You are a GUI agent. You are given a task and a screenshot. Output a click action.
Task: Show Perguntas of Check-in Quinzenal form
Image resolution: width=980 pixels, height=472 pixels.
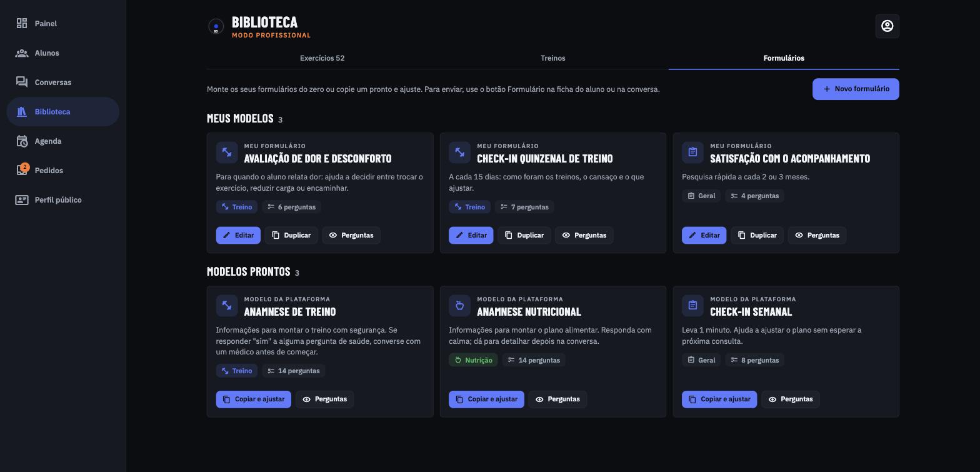point(584,235)
